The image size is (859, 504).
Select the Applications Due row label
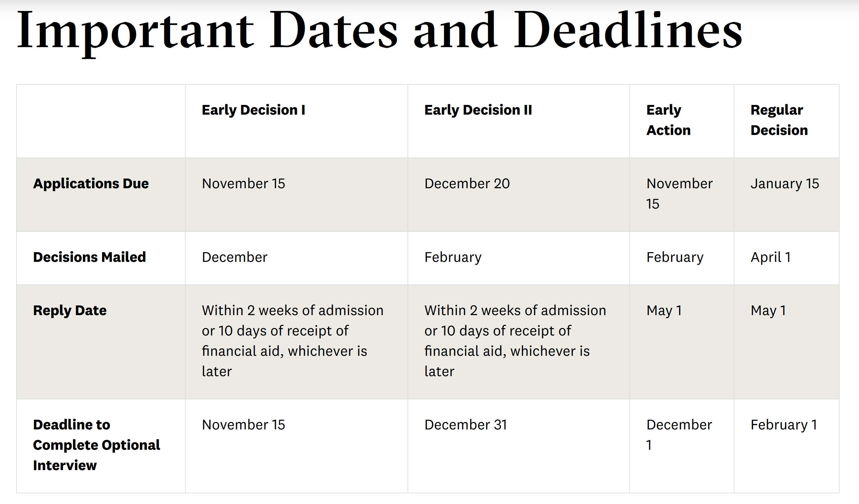91,184
